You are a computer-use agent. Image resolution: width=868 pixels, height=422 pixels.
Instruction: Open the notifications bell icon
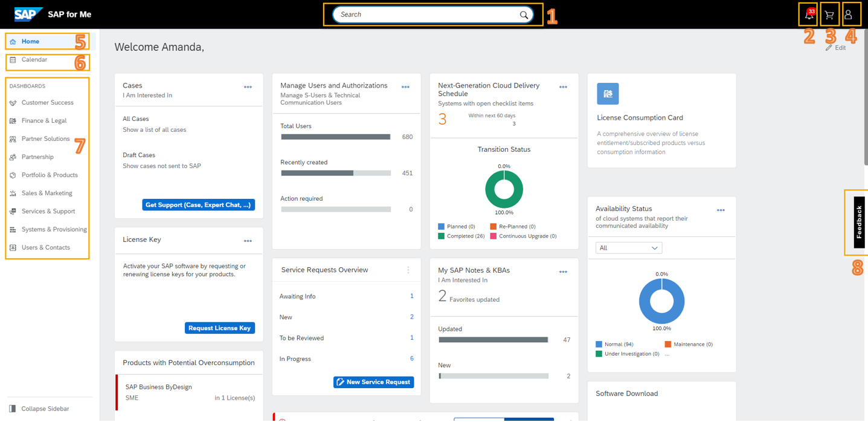pos(809,15)
